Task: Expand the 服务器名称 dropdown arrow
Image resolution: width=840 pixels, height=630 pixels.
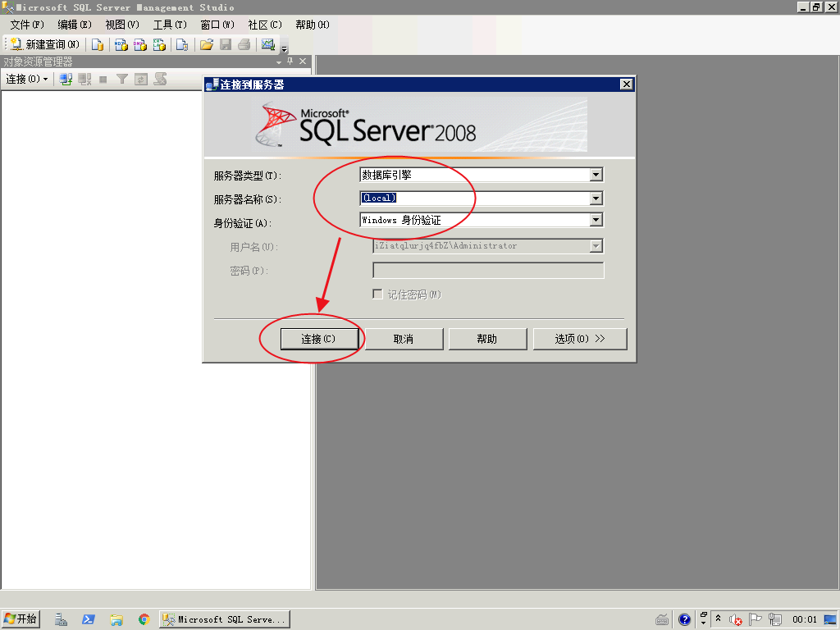Action: (x=596, y=199)
